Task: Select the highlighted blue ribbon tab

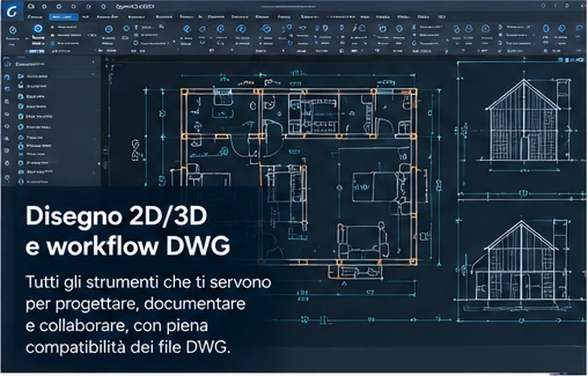Action: click(63, 17)
